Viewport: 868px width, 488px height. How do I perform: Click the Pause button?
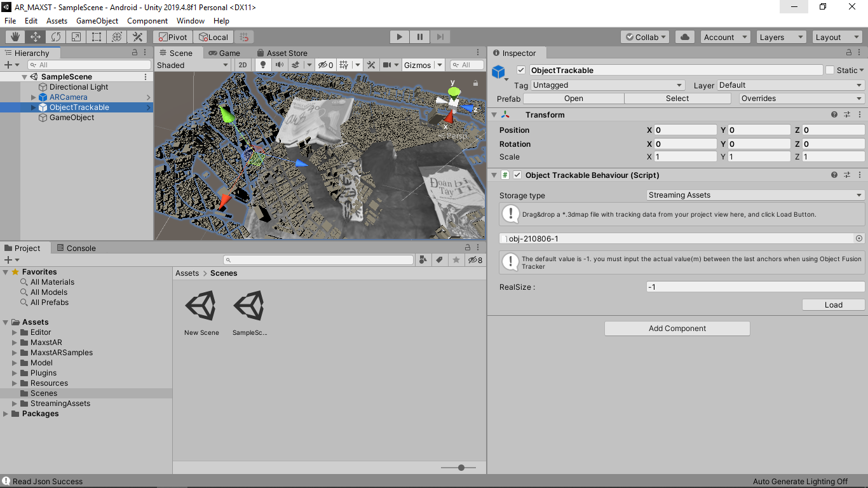click(419, 37)
